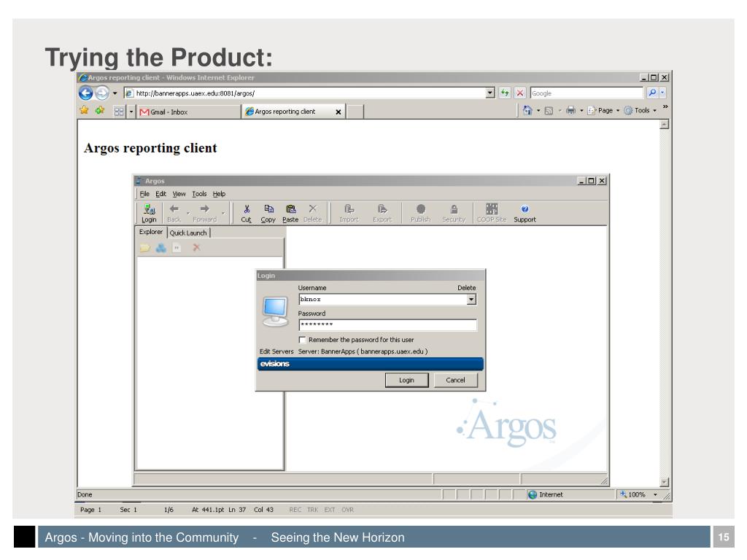Image resolution: width=747 pixels, height=560 pixels.
Task: Open the tab list dropdown arrow
Action: [131, 112]
